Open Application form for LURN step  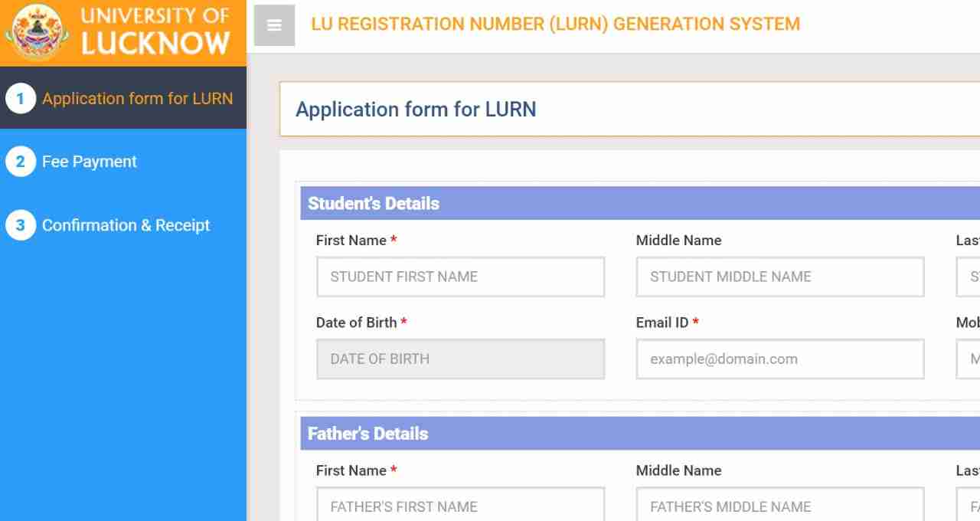(x=138, y=98)
